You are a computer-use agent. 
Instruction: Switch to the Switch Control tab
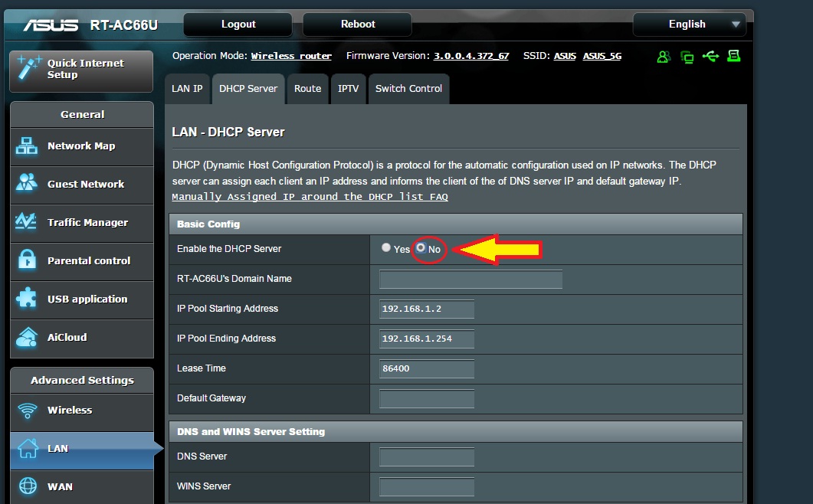tap(408, 89)
